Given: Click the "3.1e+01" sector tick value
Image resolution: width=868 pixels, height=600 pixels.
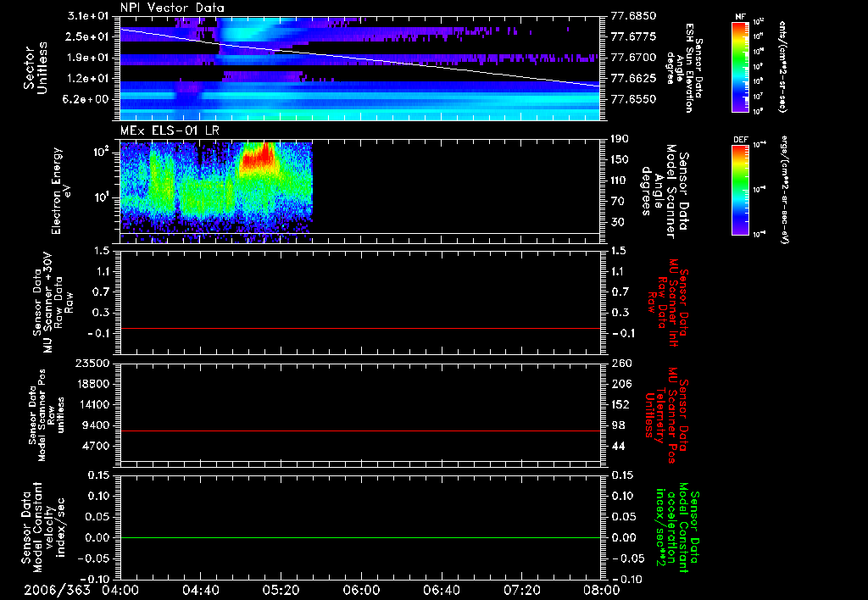Looking at the screenshot, I should [x=88, y=16].
